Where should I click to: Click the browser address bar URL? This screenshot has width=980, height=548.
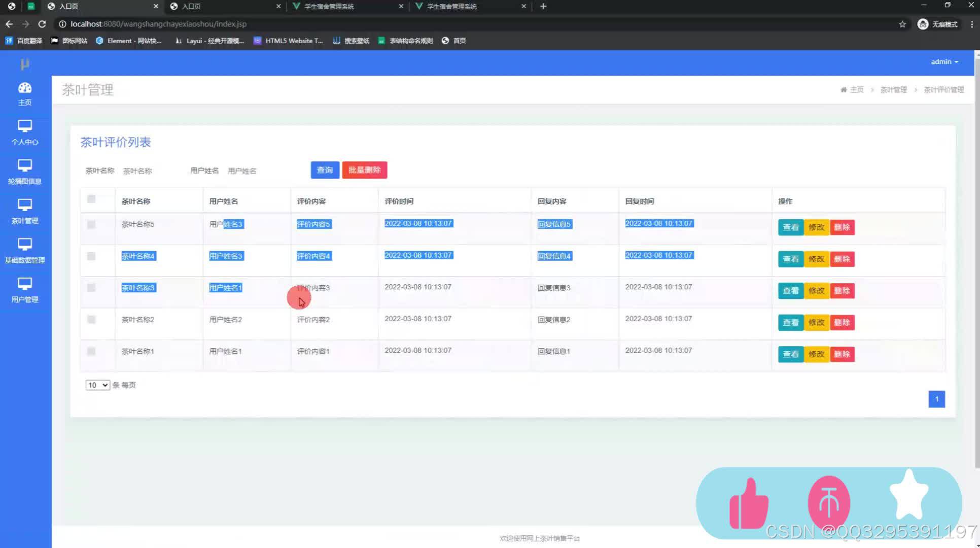pyautogui.click(x=158, y=24)
